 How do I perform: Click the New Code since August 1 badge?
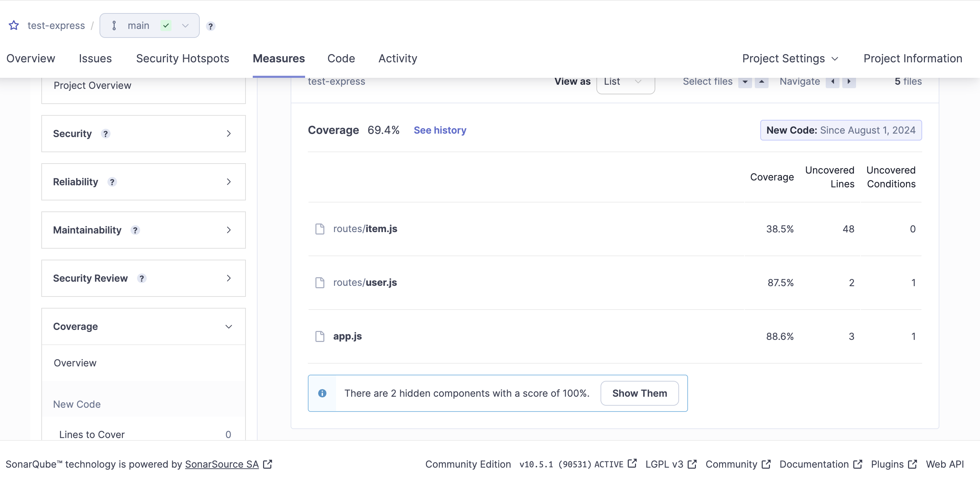tap(841, 130)
